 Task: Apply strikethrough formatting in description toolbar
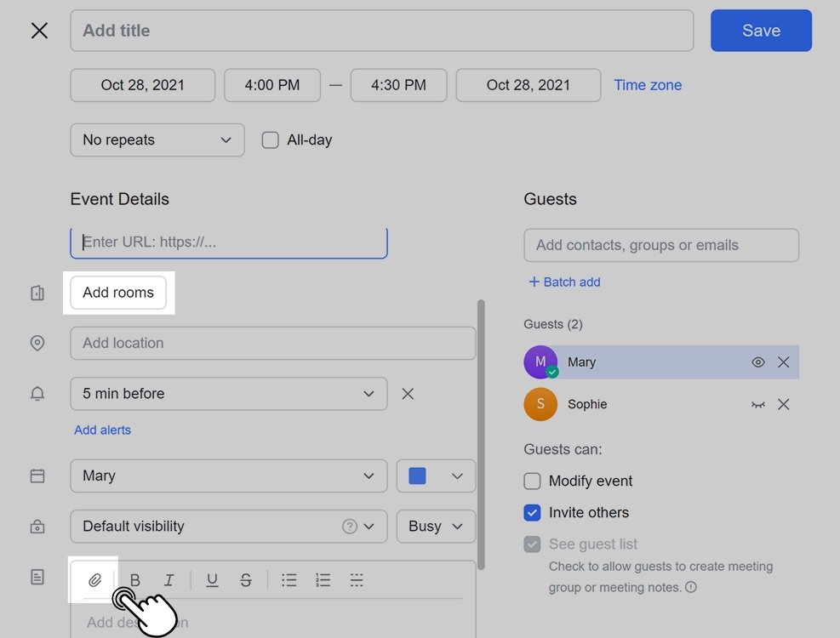click(246, 580)
